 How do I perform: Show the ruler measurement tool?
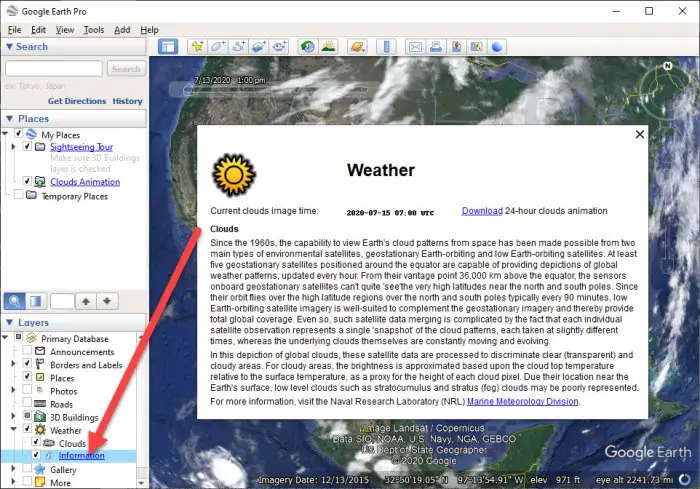coord(387,46)
